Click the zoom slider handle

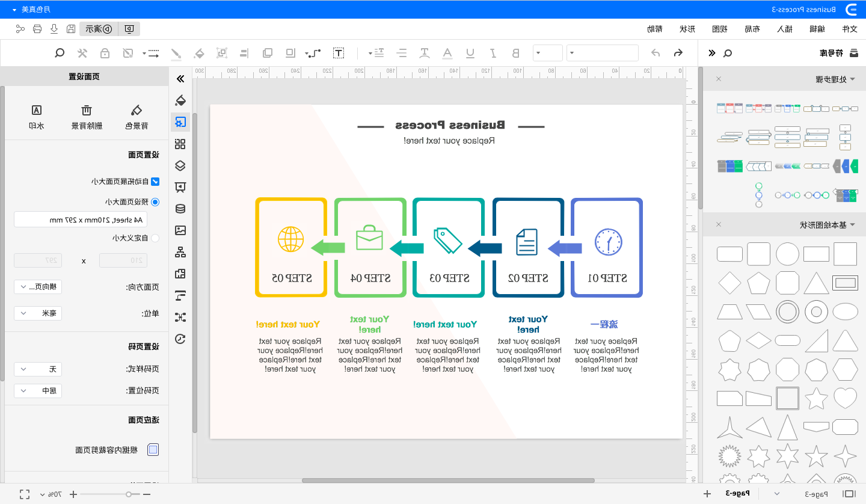pos(129,494)
